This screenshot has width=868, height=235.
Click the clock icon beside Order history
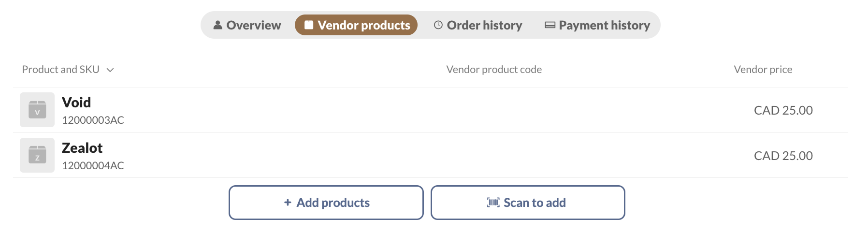(438, 25)
